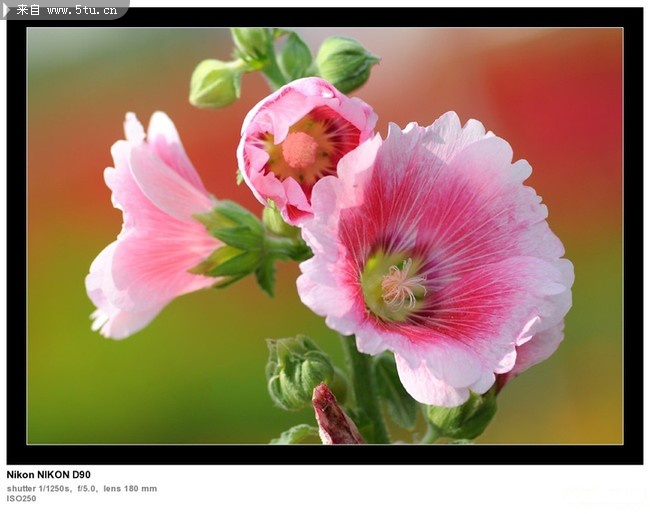Screen dimensions: 650x514
Task: Click the 来自 watermark text
Action: click(28, 10)
